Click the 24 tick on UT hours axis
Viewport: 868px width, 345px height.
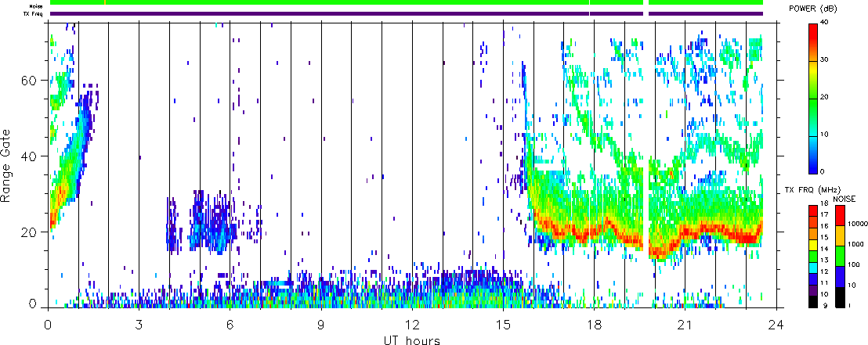(x=776, y=324)
